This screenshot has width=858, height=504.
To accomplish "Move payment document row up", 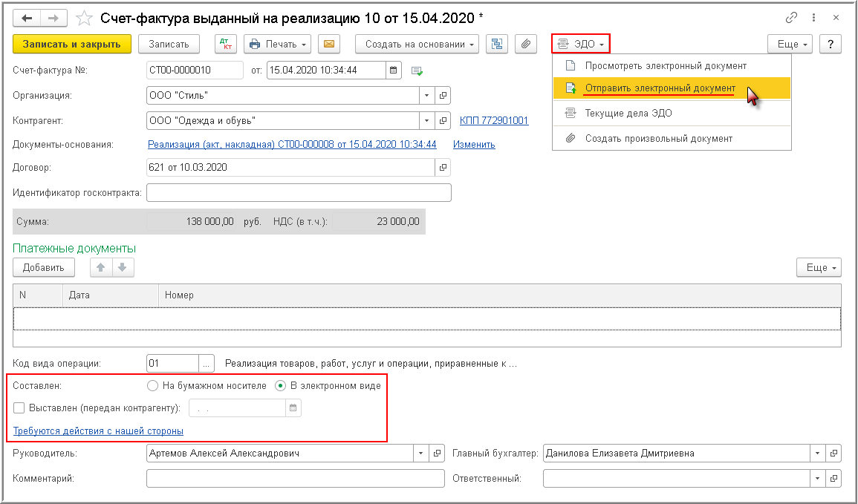I will (x=101, y=268).
